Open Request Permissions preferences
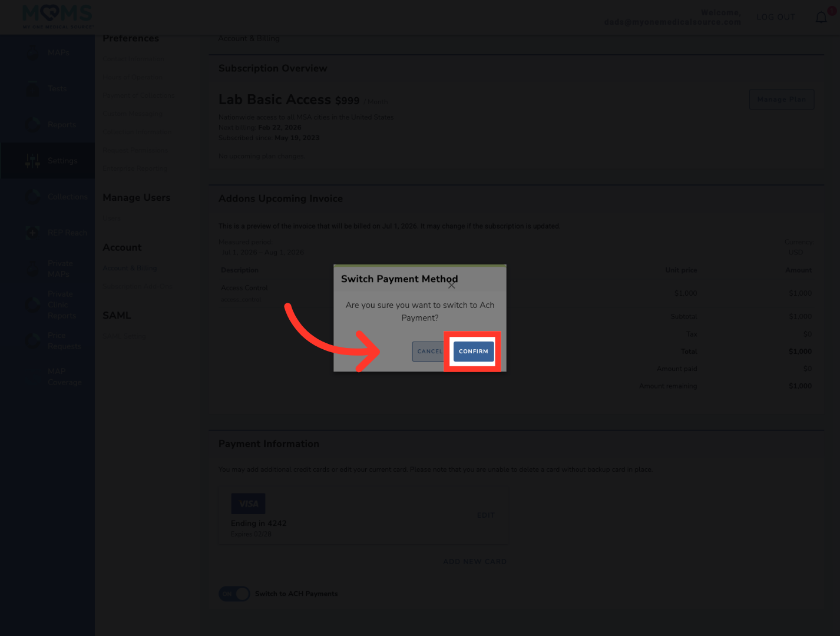Viewport: 840px width, 636px height. tap(135, 150)
